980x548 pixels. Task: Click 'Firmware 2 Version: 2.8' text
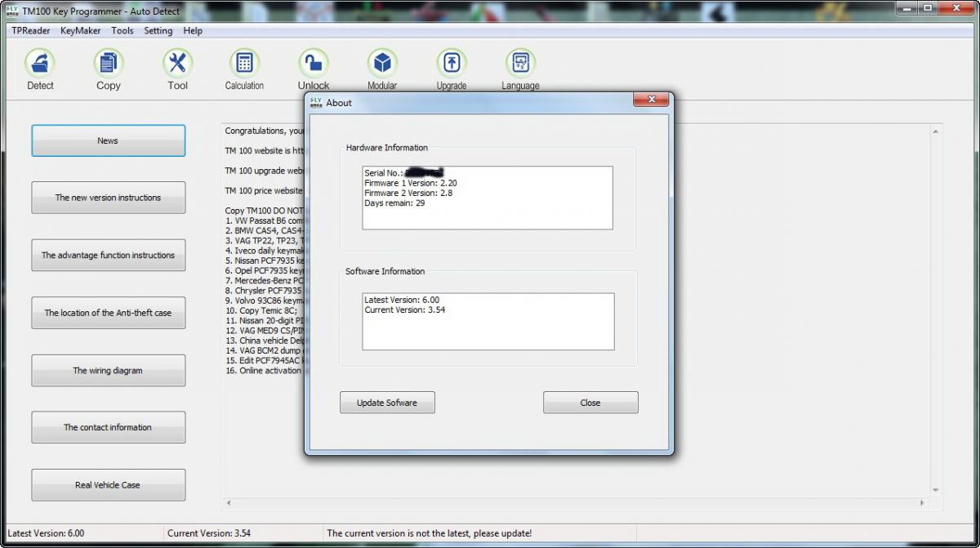click(408, 193)
